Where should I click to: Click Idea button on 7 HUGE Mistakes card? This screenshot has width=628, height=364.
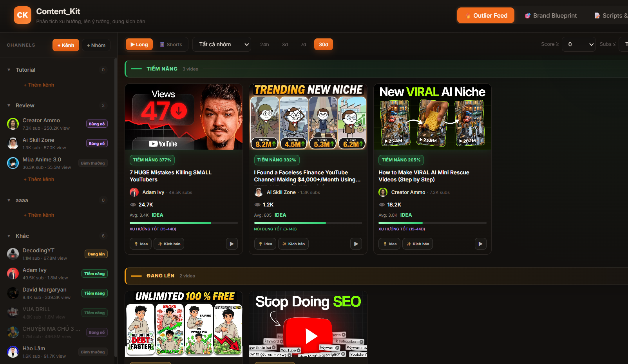[x=141, y=244]
